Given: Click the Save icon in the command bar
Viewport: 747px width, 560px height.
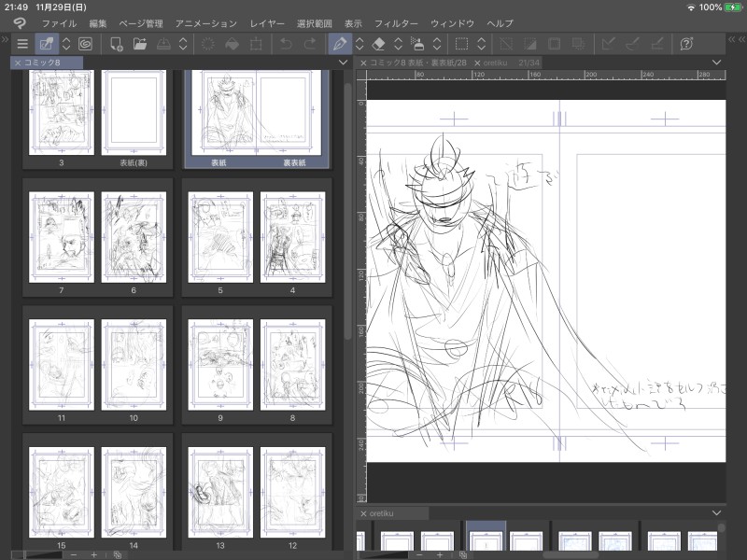Looking at the screenshot, I should [163, 44].
